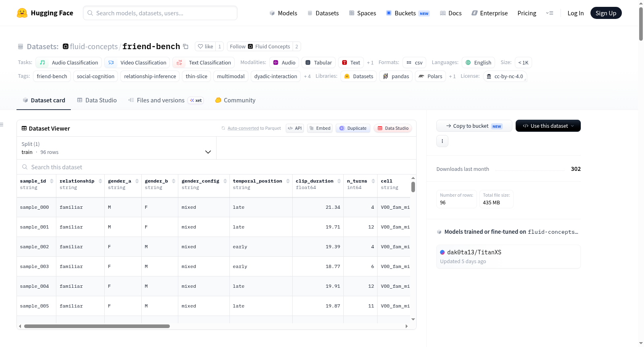Open Use this dataset dropdown
The image size is (644, 347).
point(548,126)
